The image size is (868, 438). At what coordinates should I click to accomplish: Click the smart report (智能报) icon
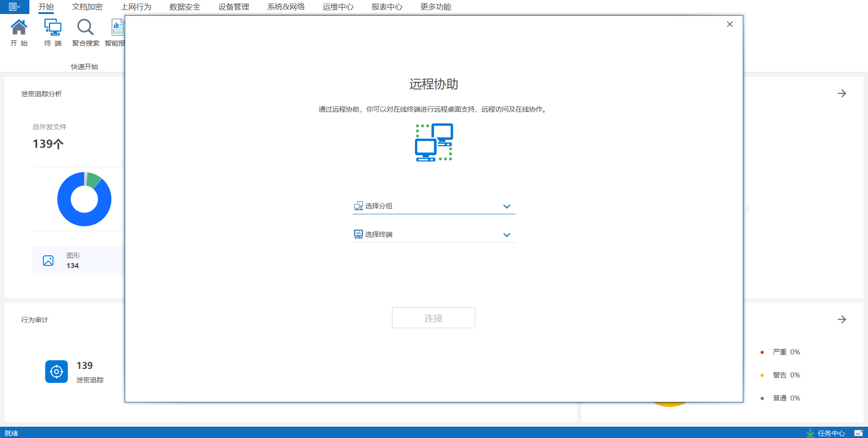[x=118, y=28]
